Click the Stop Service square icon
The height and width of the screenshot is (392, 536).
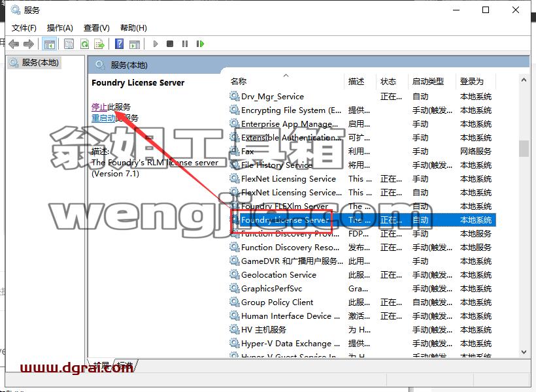click(170, 44)
